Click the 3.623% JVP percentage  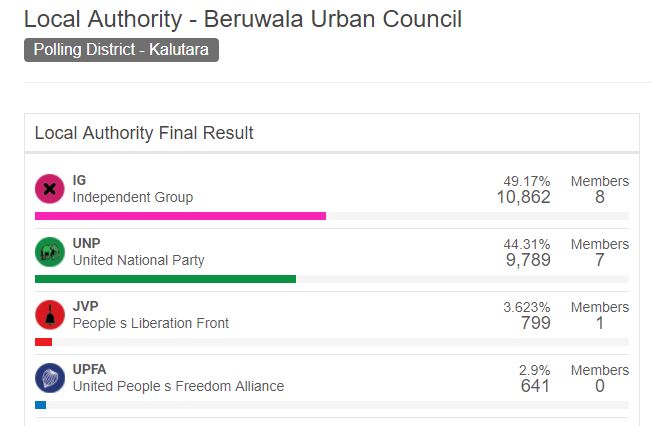(526, 307)
